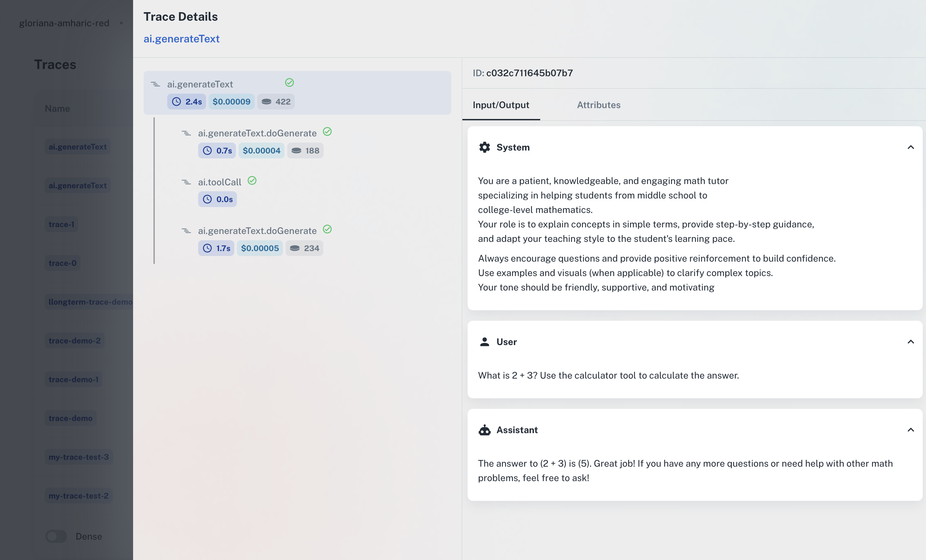Click the success checkmark on top ai.generateText span
The width and height of the screenshot is (926, 560).
click(289, 83)
